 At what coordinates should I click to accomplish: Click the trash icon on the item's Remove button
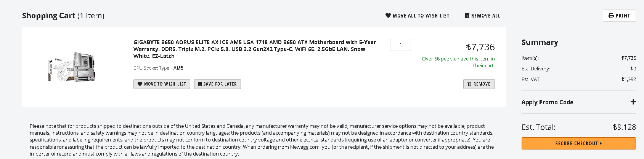(469, 84)
